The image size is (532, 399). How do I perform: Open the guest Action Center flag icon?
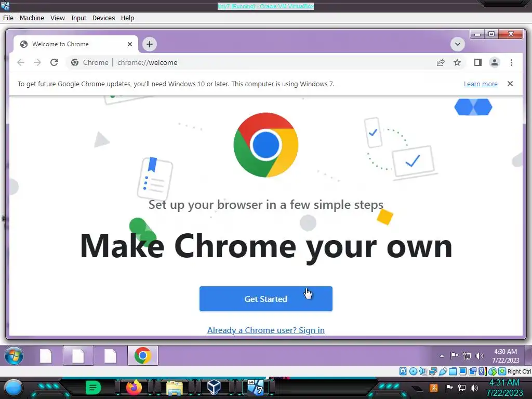[454, 355]
